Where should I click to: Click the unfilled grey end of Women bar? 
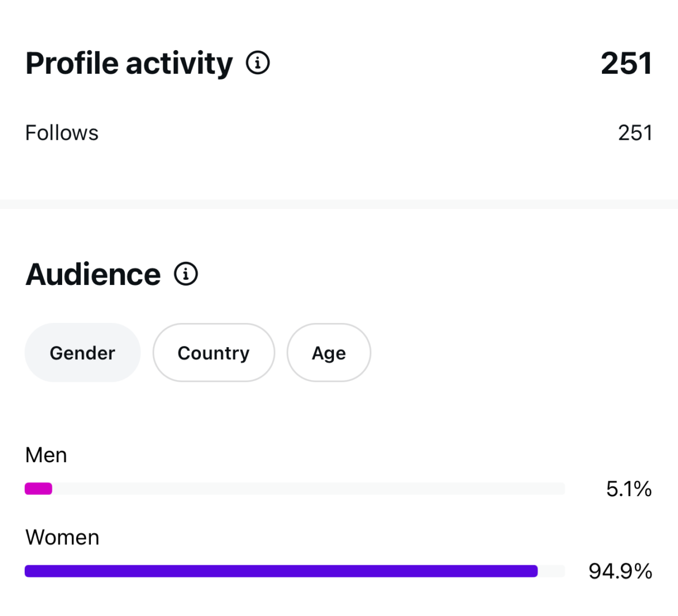point(551,571)
